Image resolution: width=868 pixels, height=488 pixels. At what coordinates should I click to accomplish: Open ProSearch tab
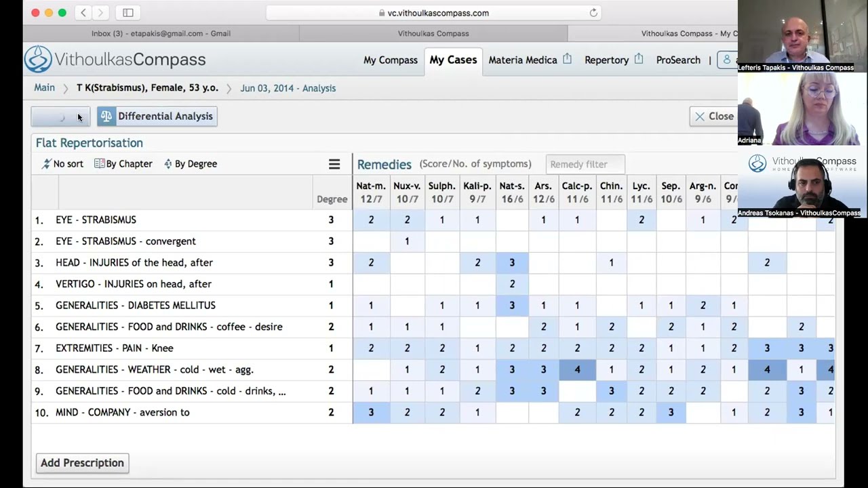point(678,60)
